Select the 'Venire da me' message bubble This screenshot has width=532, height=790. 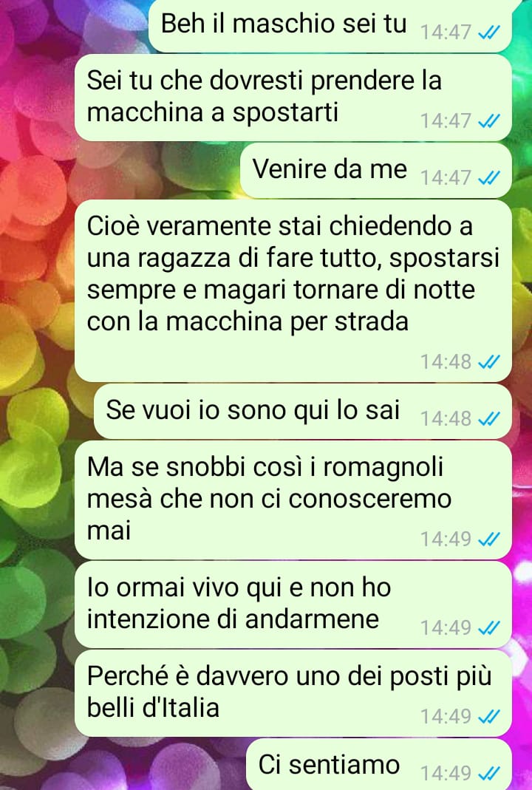[x=376, y=170]
